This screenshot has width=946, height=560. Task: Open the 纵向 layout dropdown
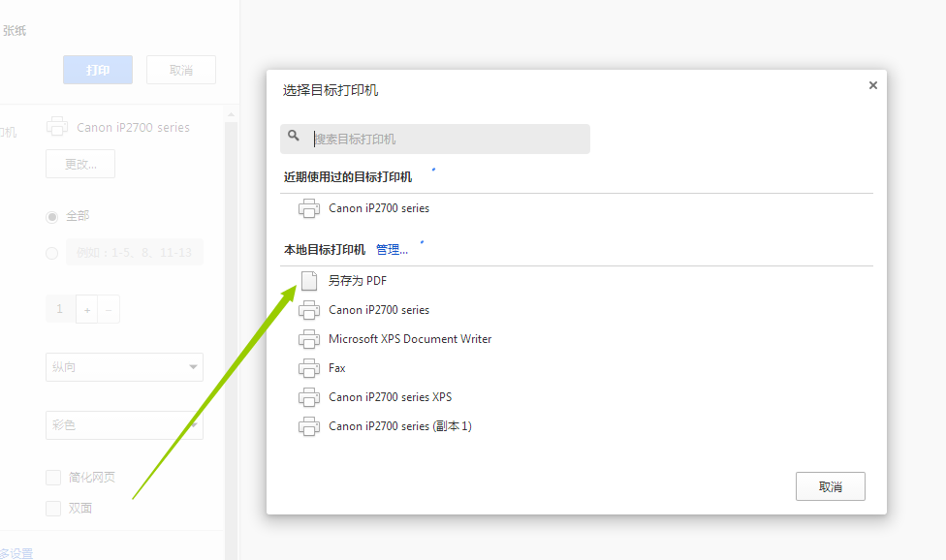pyautogui.click(x=124, y=367)
